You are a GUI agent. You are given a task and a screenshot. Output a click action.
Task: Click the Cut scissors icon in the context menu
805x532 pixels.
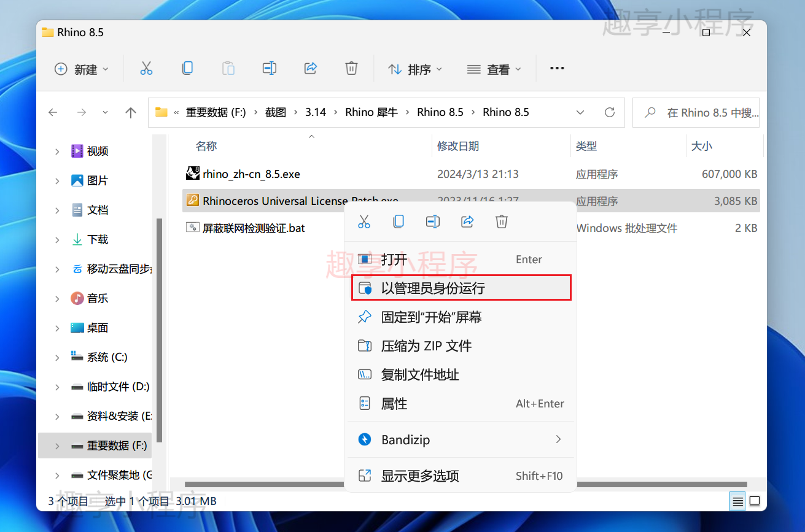(364, 222)
